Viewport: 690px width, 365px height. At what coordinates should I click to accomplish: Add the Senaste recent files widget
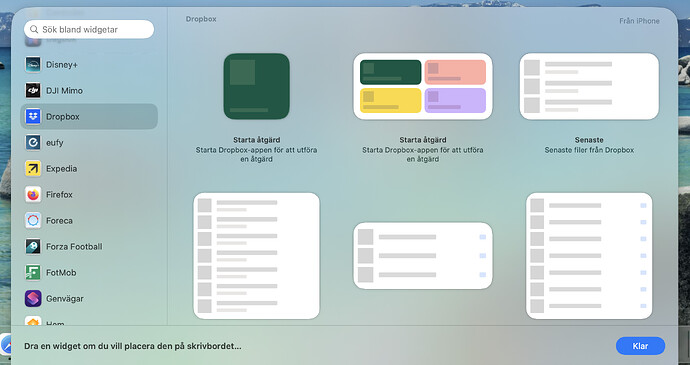click(589, 86)
